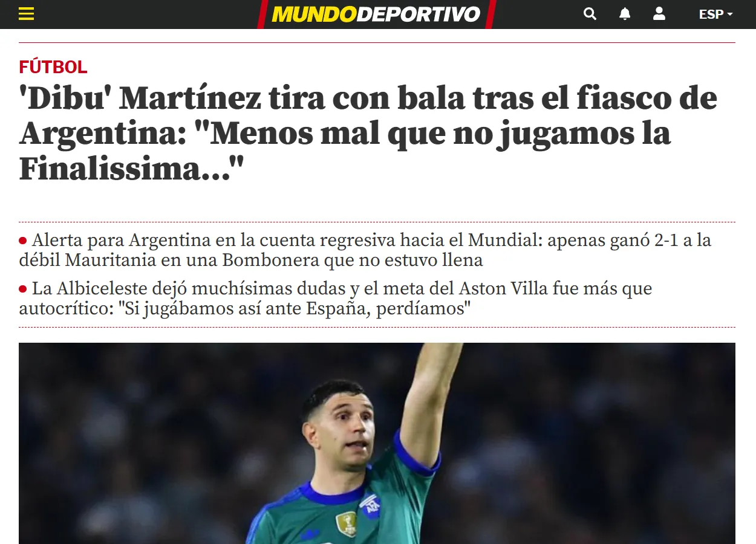Click the gold champions badge on the jersey
The image size is (756, 544).
(x=347, y=523)
